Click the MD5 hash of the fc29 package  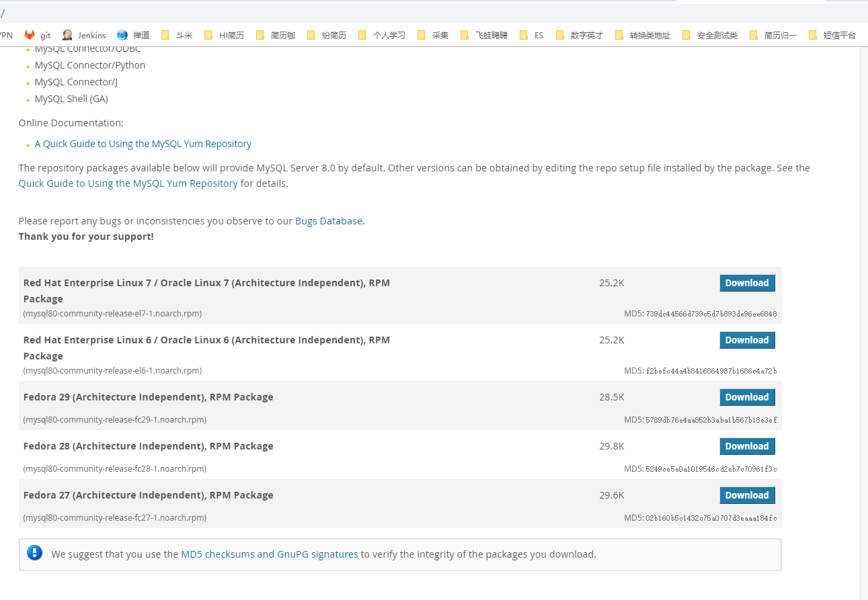[x=711, y=420]
